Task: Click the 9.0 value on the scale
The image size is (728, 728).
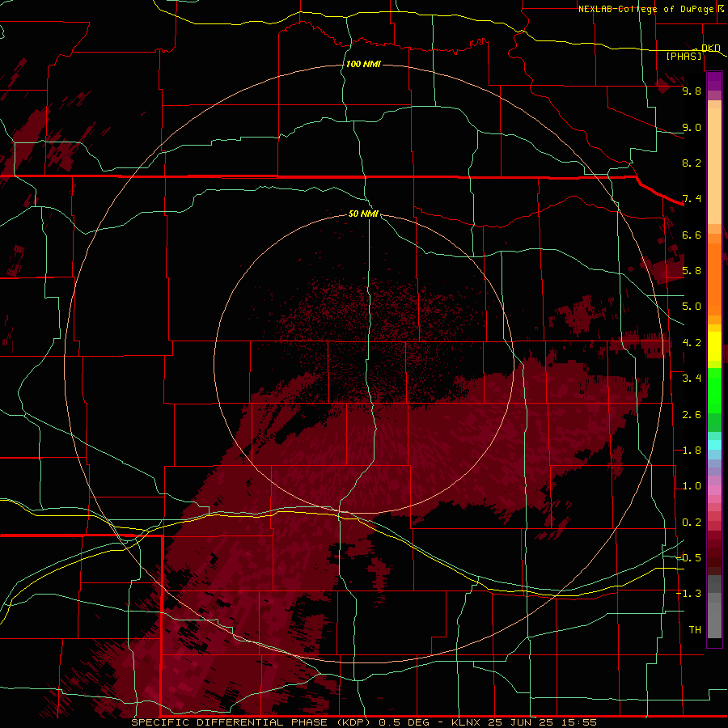Action: [692, 127]
